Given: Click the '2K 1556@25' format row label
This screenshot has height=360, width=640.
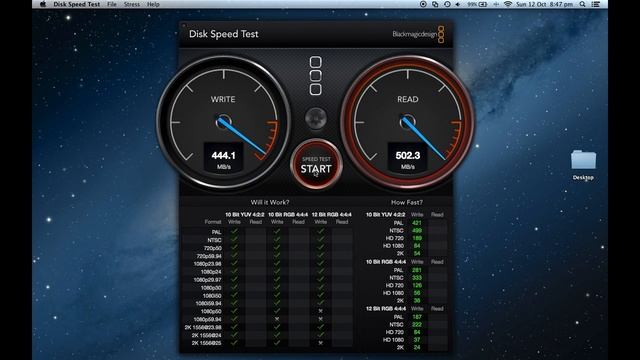Looking at the screenshot, I should [207, 343].
